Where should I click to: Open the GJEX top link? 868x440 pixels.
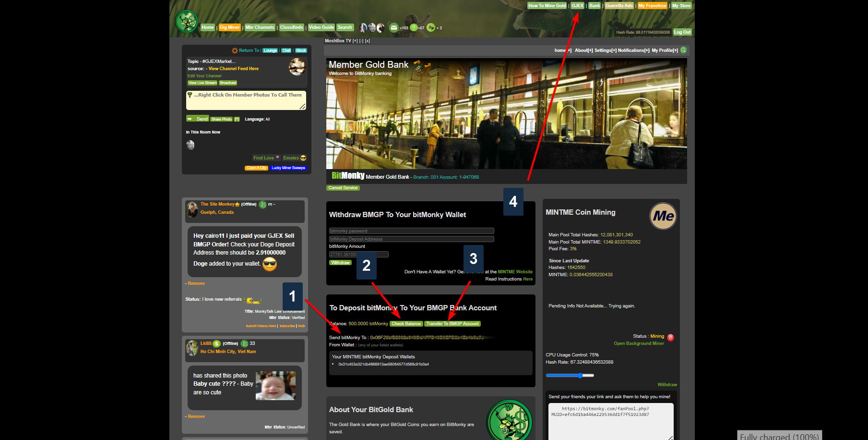pos(578,6)
